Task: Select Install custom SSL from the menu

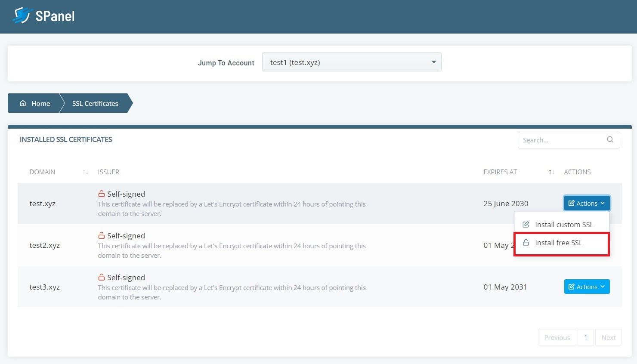Action: pyautogui.click(x=564, y=224)
